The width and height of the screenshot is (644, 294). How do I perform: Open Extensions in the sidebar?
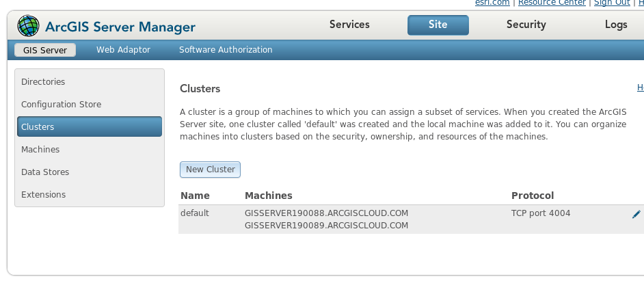[x=90, y=195]
